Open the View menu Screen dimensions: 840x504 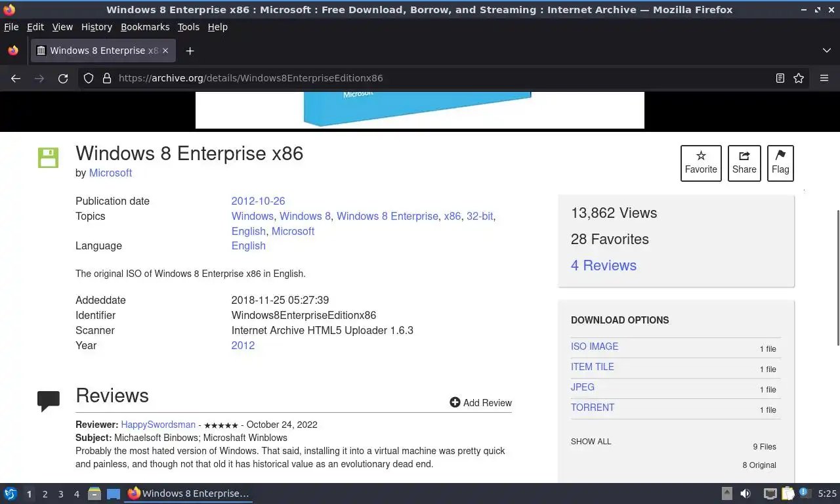(62, 27)
